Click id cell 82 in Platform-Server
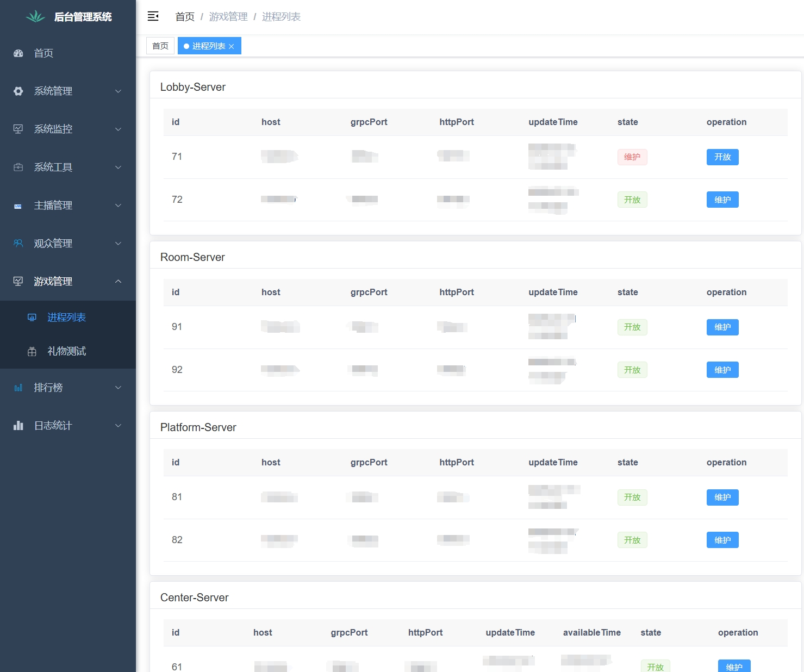This screenshot has height=672, width=804. (x=177, y=540)
